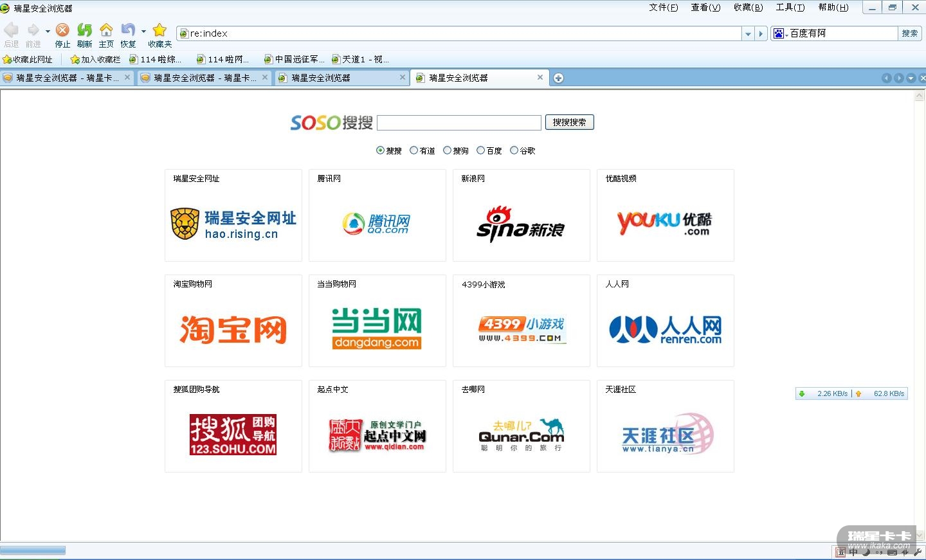Refresh the page with the 刷新 icon
The height and width of the screenshot is (560, 926).
tap(84, 30)
